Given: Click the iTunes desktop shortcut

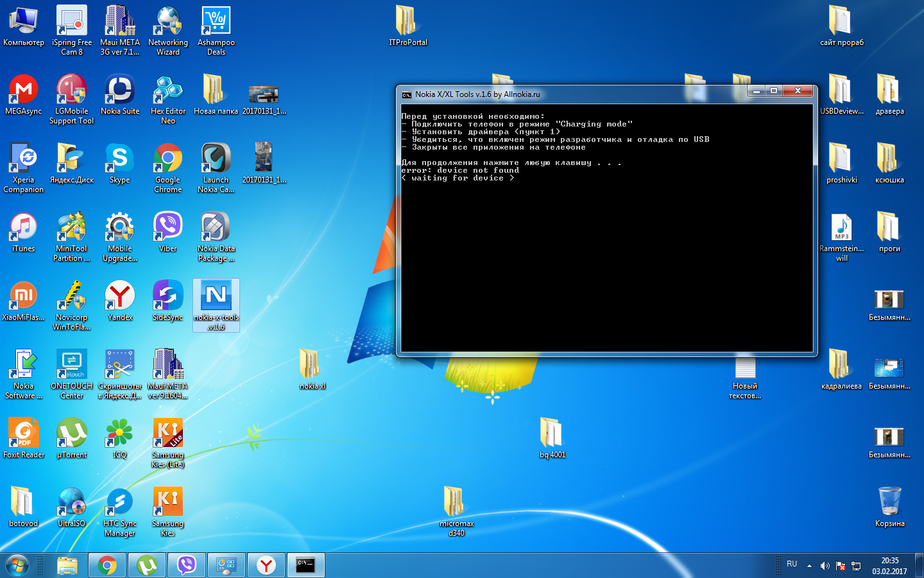Looking at the screenshot, I should (24, 229).
